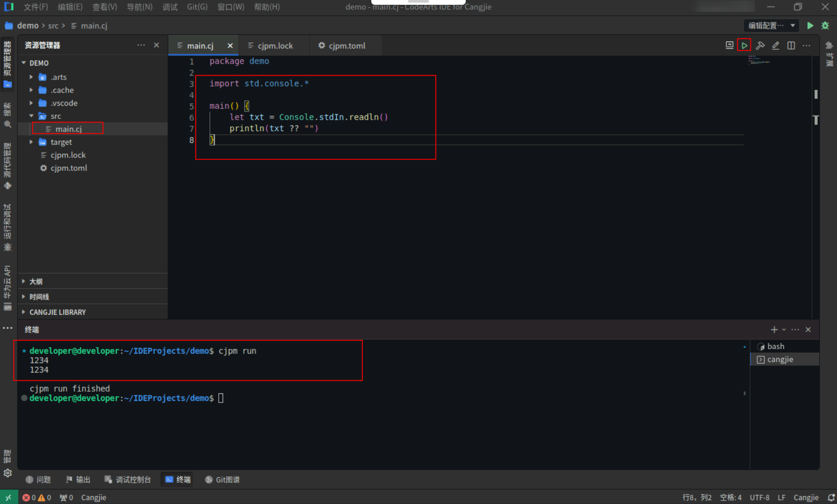Open the 编辑(E) menu
Image resolution: width=837 pixels, height=504 pixels.
(x=70, y=7)
